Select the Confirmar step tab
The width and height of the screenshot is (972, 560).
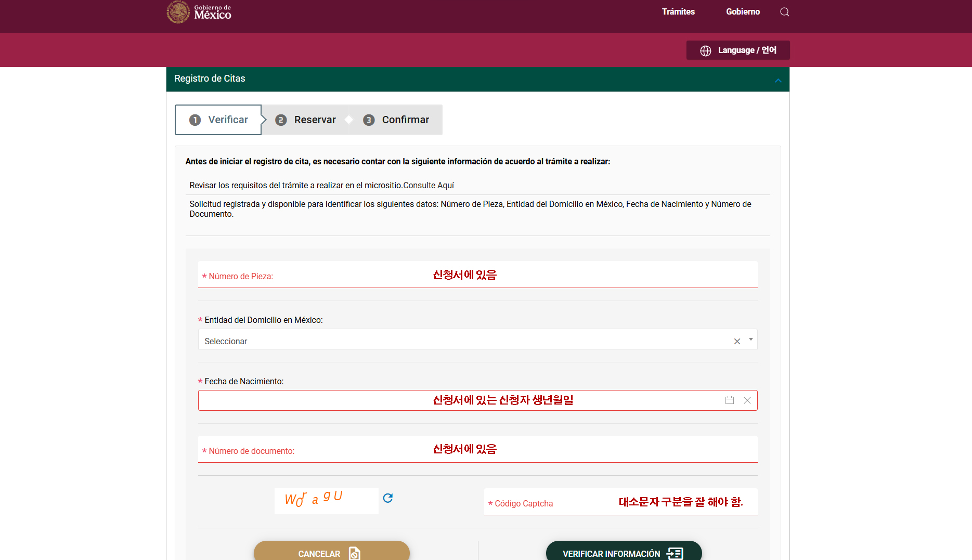[x=396, y=120]
